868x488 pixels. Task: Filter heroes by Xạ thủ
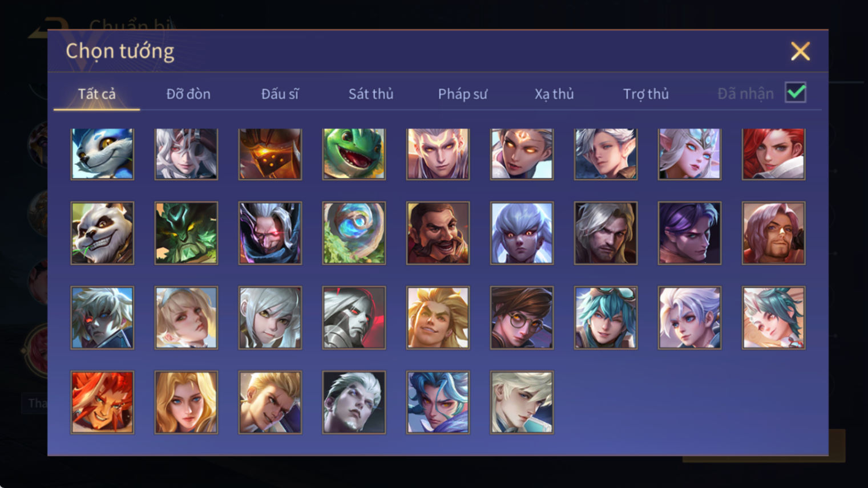point(554,93)
